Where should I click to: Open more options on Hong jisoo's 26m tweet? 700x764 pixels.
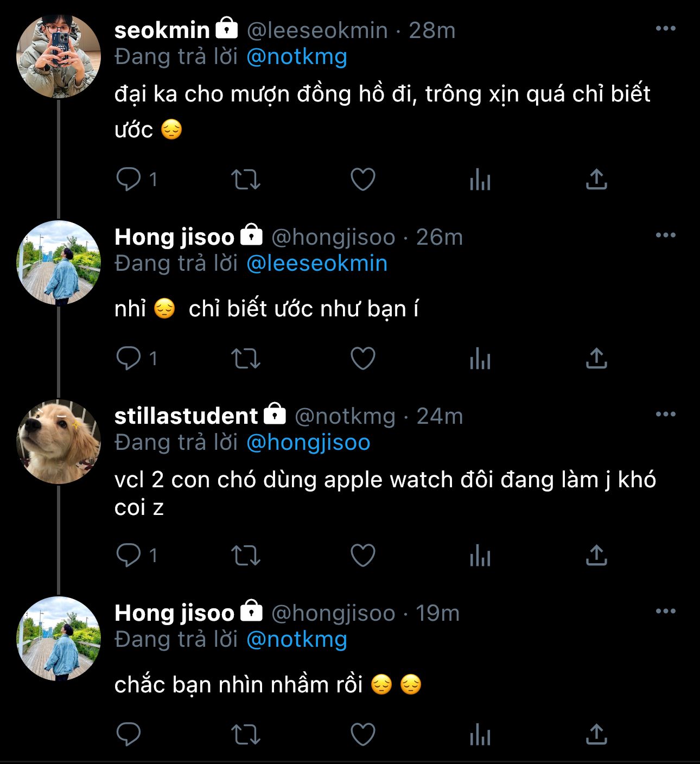point(665,235)
